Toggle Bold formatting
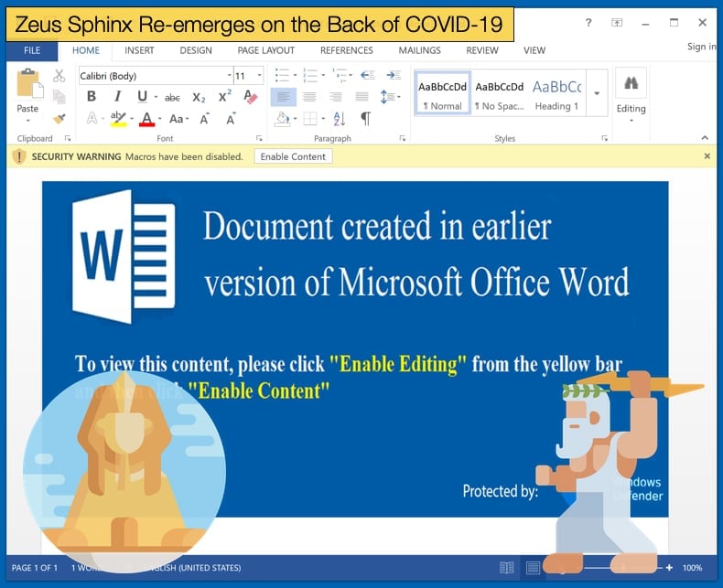Screen dimensions: 723x588 click(x=92, y=96)
